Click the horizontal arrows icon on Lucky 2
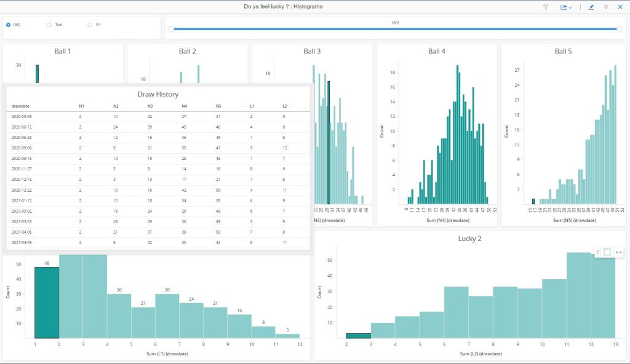Screen dimensions: 630x364 pyautogui.click(x=618, y=252)
